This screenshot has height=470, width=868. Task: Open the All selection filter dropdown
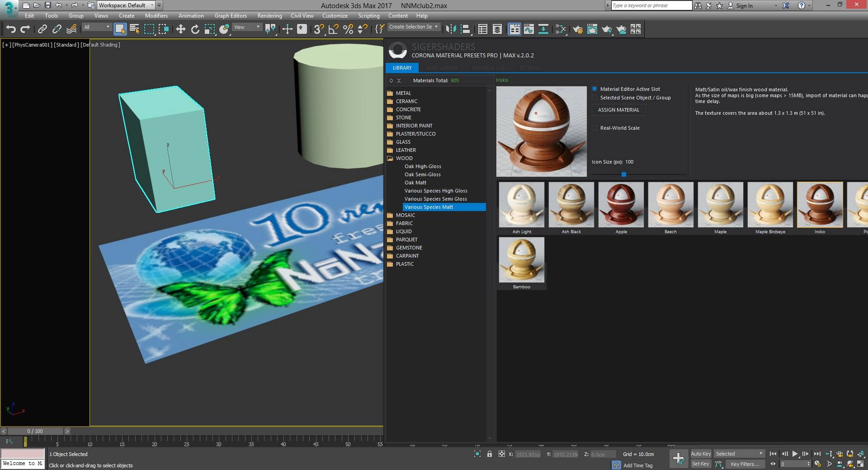point(97,27)
